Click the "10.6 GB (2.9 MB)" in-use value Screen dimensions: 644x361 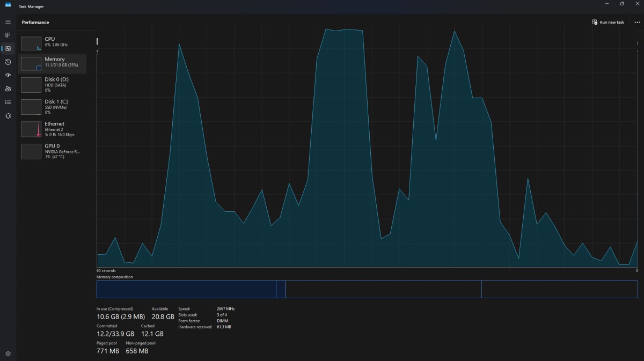tap(121, 317)
